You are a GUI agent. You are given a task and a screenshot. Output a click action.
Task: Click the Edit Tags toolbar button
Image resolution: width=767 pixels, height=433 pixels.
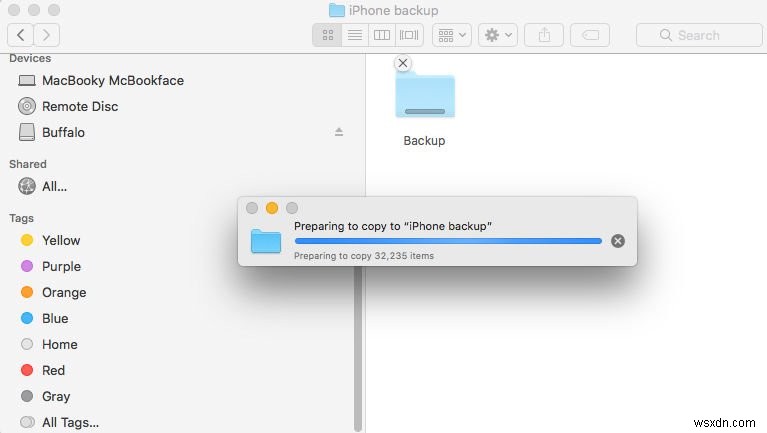tap(590, 35)
